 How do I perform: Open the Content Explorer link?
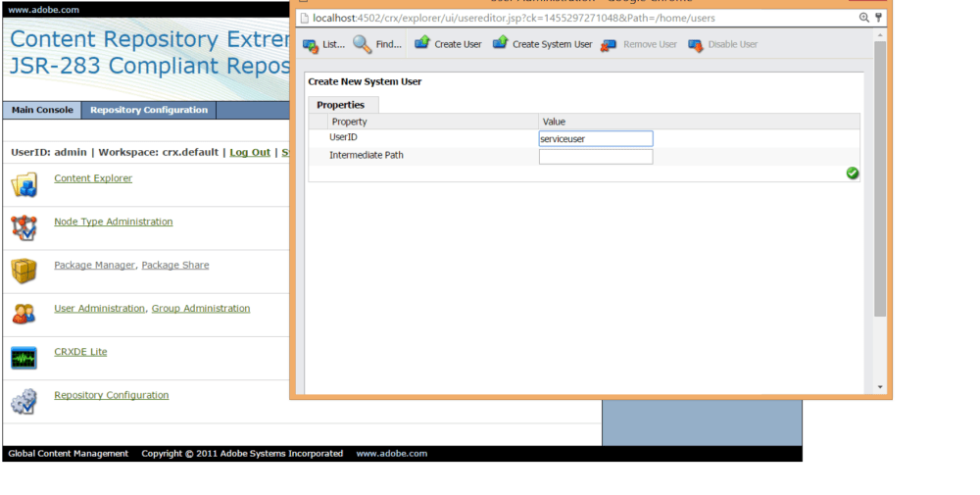click(93, 178)
